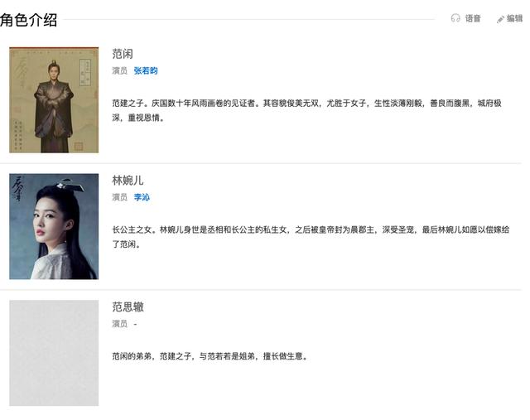Open actor 李沁 link

(x=142, y=197)
